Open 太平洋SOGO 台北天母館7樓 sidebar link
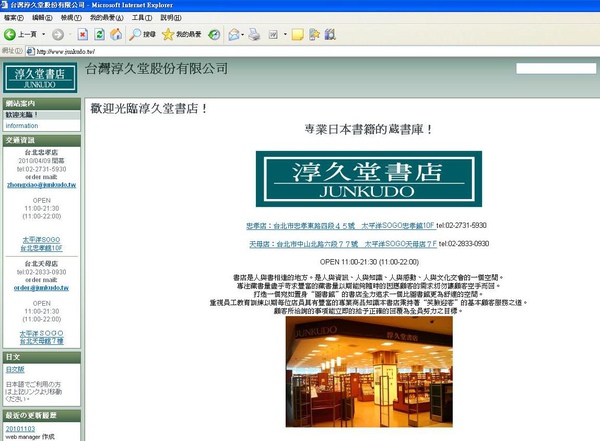Screen dimensions: 600x441 [41, 337]
